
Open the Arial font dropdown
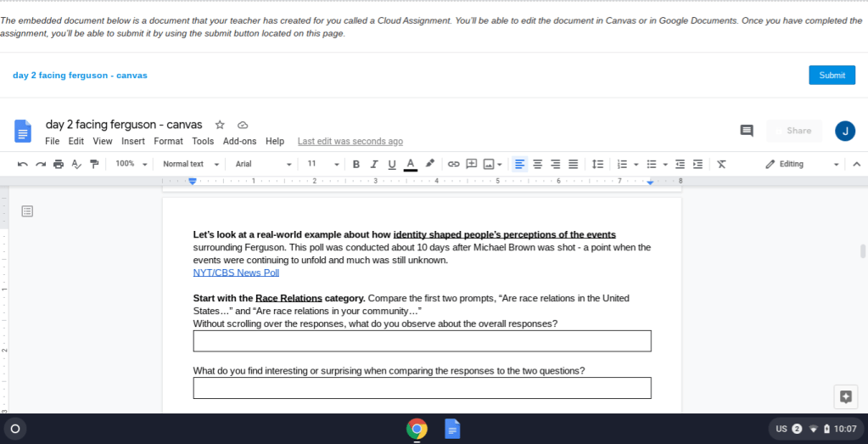tap(263, 164)
